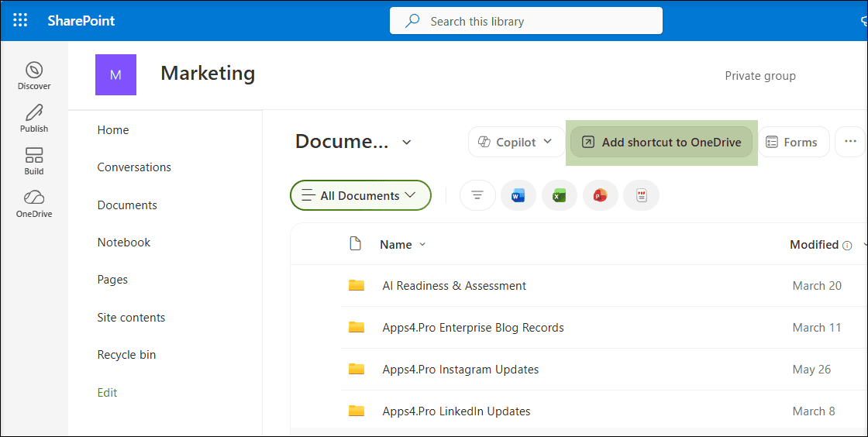Click the Instagram Updates folder icon
The height and width of the screenshot is (437, 868).
pos(356,369)
